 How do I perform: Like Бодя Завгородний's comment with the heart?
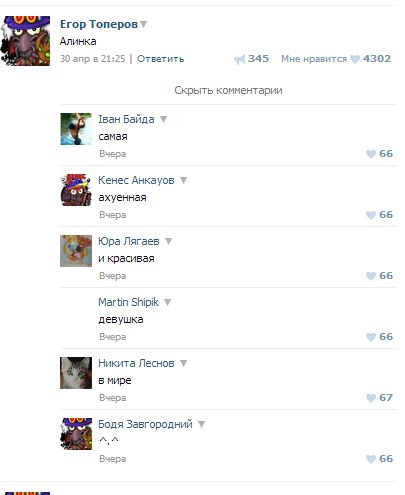coord(371,459)
